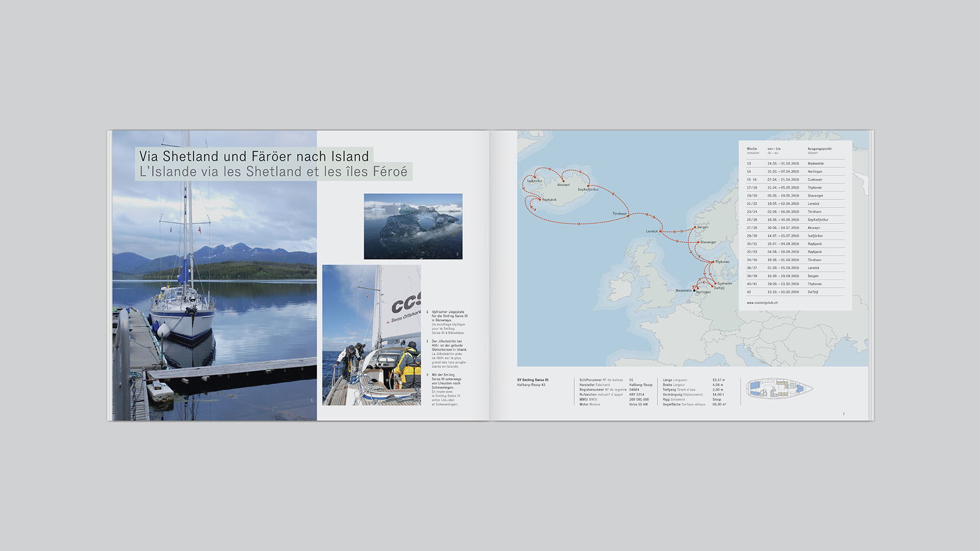This screenshot has height=551, width=980.
Task: Click the 'Tiefgang Tirant d'eau' label
Action: pos(679,389)
